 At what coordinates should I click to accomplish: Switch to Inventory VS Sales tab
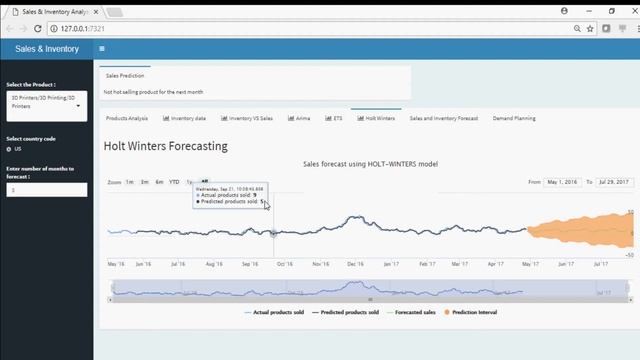pyautogui.click(x=247, y=118)
